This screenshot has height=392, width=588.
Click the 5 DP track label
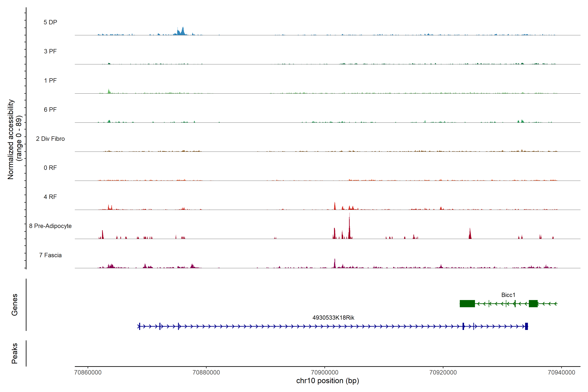pyautogui.click(x=50, y=22)
